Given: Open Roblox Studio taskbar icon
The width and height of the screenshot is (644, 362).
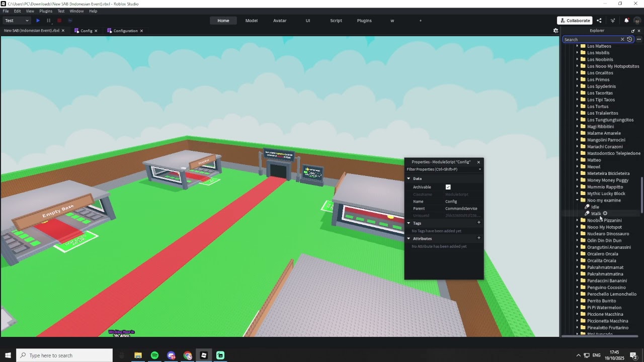Looking at the screenshot, I should (x=204, y=355).
